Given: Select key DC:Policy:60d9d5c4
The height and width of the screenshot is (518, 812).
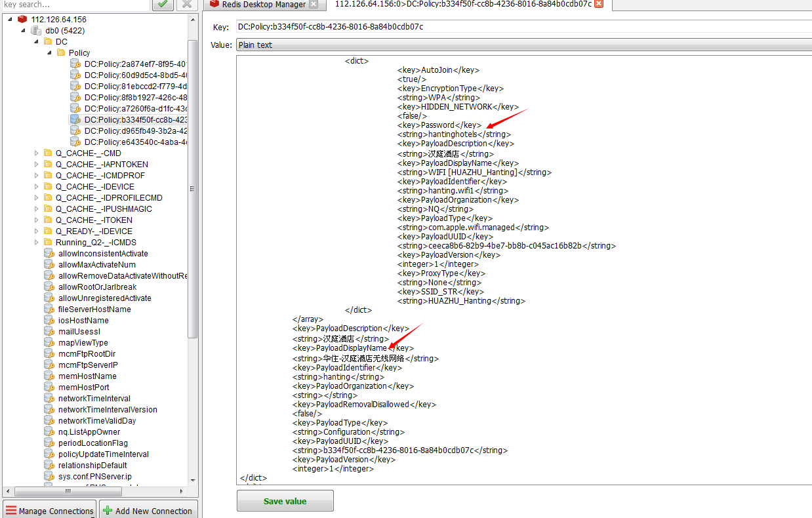Looking at the screenshot, I should [x=135, y=75].
